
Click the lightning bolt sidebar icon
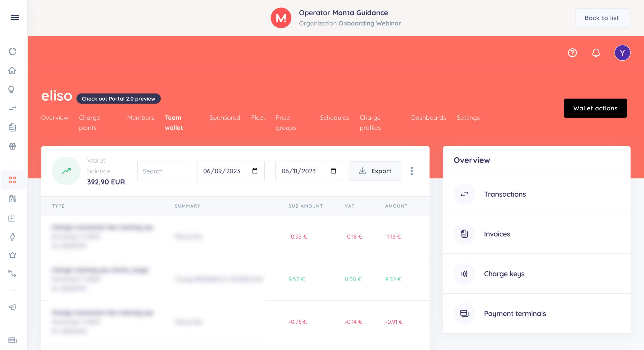tap(12, 237)
